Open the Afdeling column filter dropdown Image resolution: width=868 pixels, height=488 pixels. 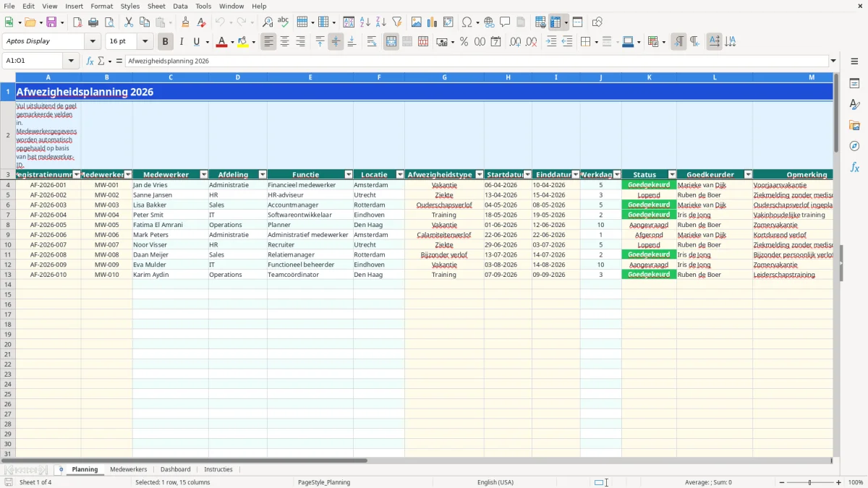[x=263, y=175]
